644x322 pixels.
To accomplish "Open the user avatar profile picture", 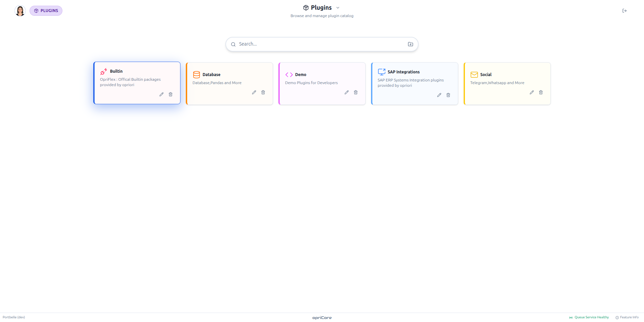I will [x=20, y=11].
